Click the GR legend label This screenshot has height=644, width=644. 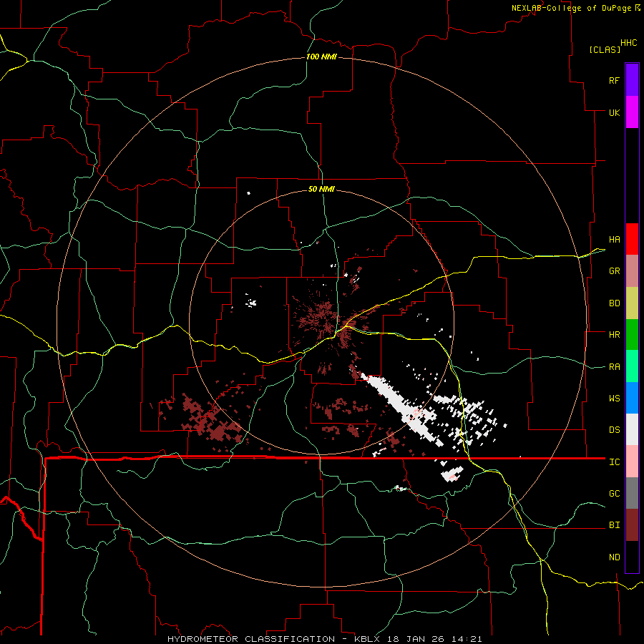click(615, 271)
